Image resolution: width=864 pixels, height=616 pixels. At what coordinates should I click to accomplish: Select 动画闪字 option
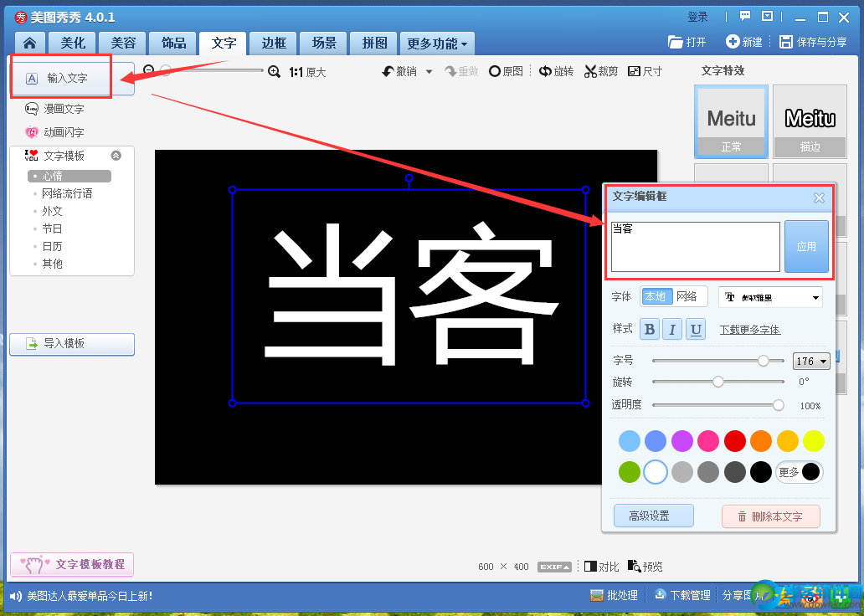point(54,131)
